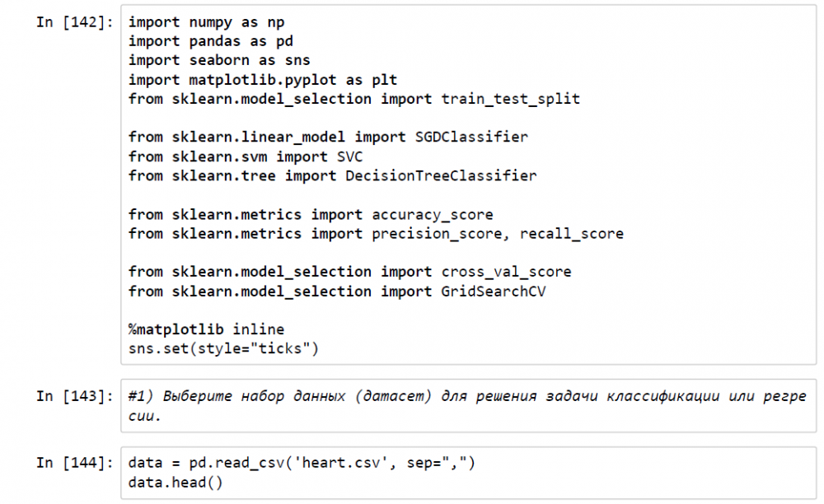Click the In [142] cell prompt

[x=73, y=22]
